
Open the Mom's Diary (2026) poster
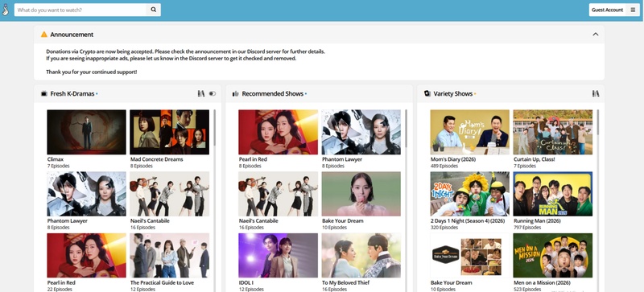point(470,132)
